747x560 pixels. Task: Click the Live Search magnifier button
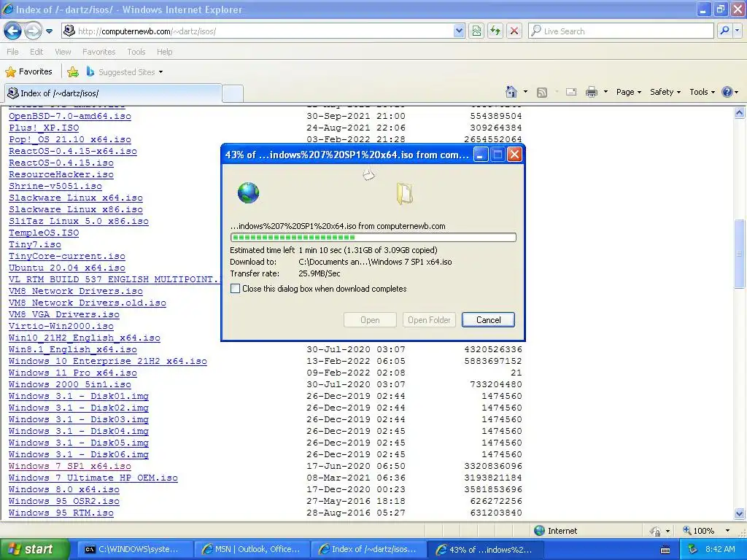(724, 31)
